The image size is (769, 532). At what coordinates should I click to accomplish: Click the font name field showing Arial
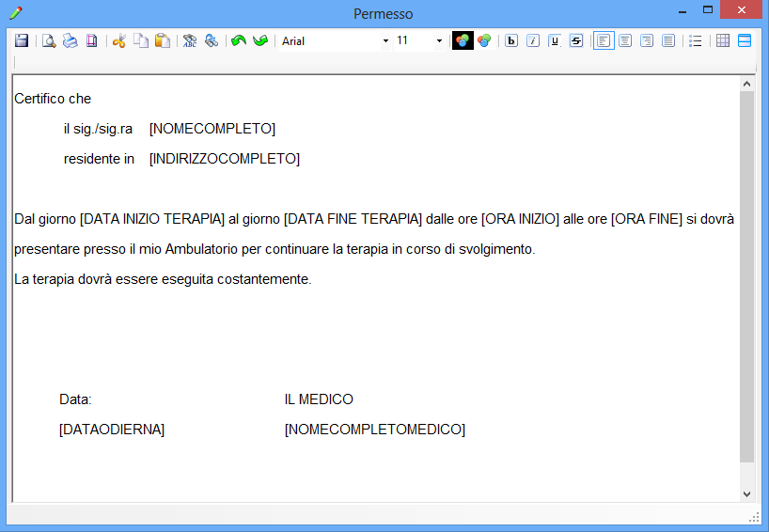pos(330,41)
